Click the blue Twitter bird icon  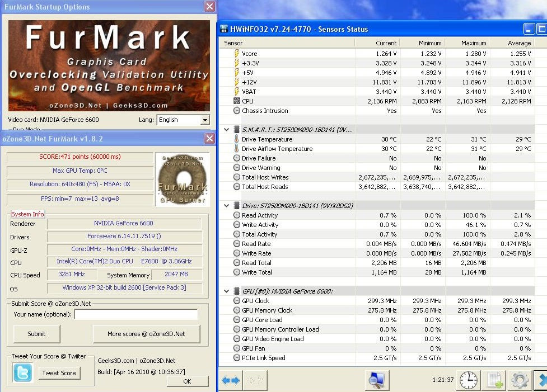tap(23, 372)
